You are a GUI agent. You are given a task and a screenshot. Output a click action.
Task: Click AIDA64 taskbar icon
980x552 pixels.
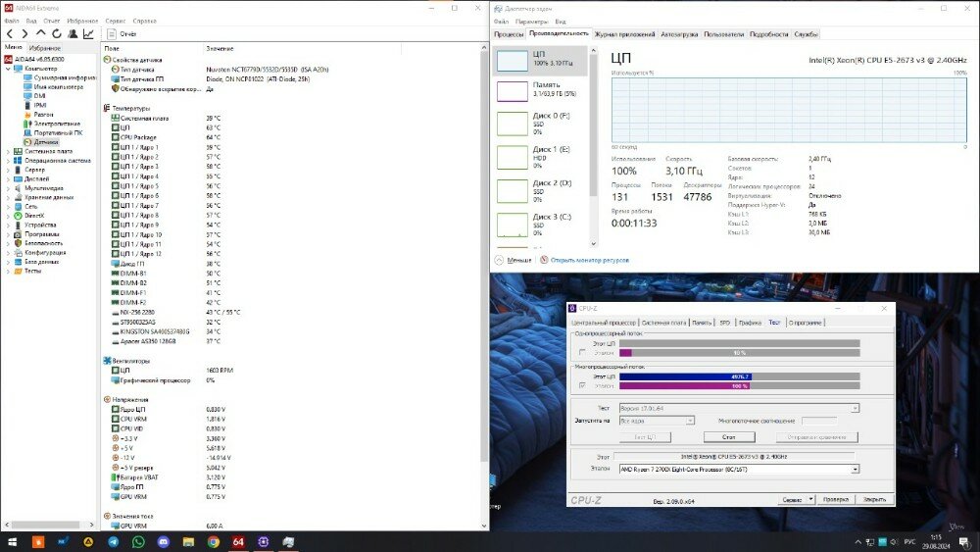click(238, 541)
